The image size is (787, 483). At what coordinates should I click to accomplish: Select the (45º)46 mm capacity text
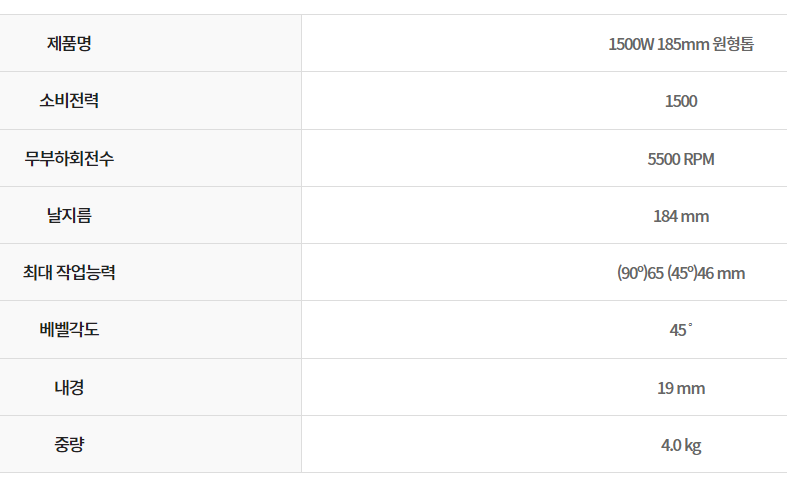click(706, 273)
